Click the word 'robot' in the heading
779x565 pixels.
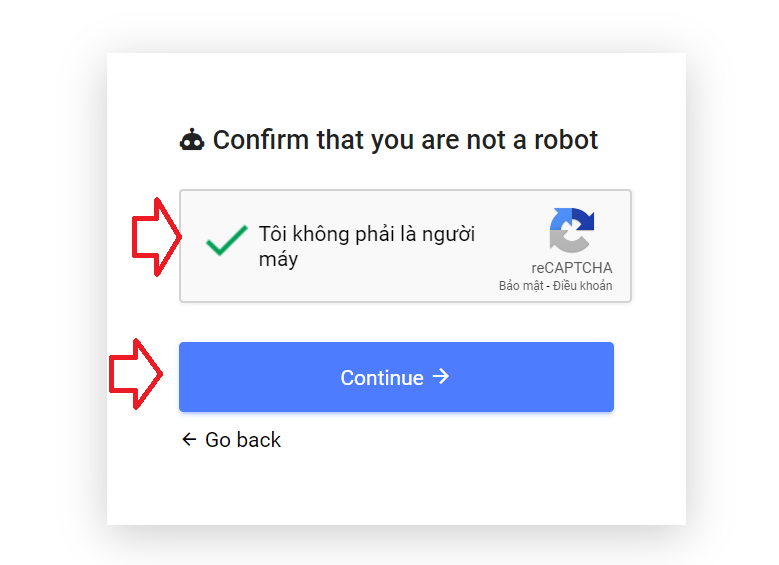pyautogui.click(x=566, y=140)
